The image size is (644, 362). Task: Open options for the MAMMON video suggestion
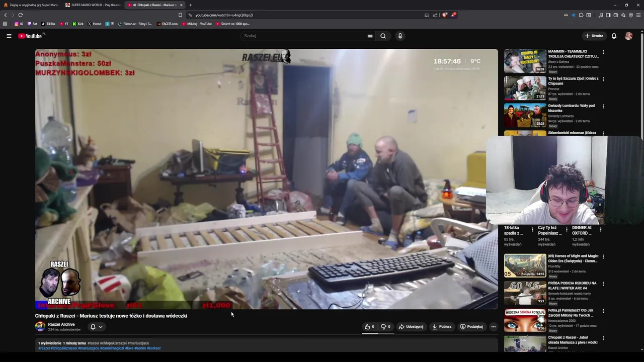603,52
